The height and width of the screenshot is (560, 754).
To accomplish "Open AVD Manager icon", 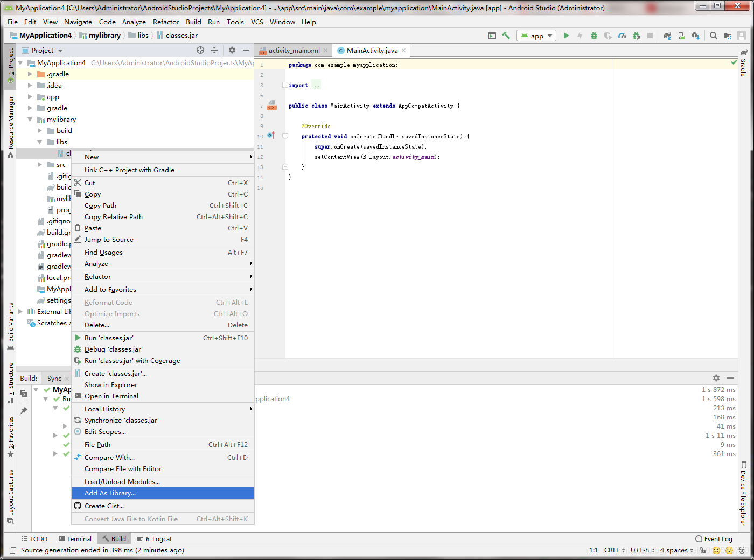I will click(681, 36).
